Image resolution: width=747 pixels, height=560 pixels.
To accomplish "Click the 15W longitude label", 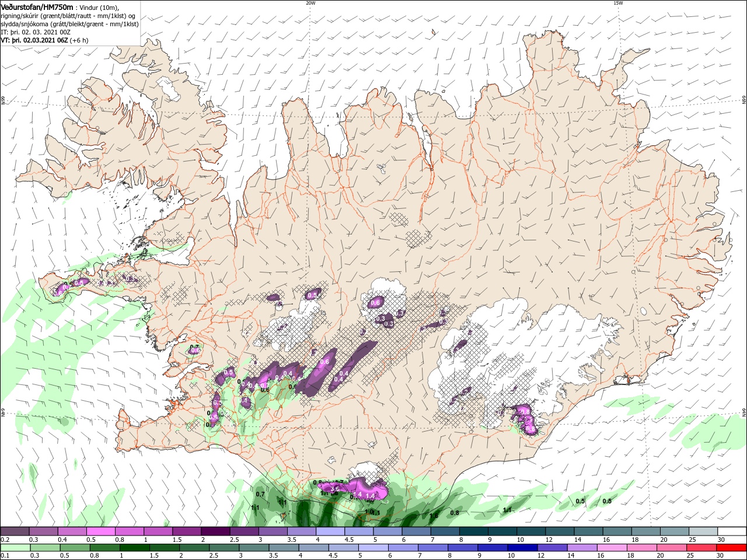I will point(618,3).
